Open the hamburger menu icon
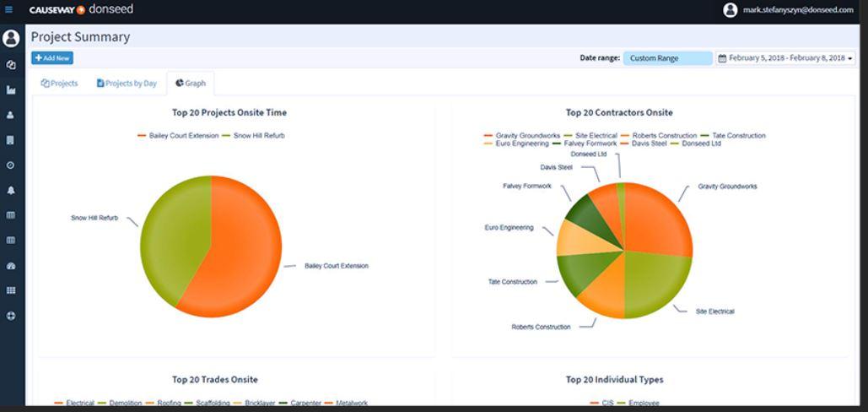This screenshot has width=868, height=412. point(8,9)
